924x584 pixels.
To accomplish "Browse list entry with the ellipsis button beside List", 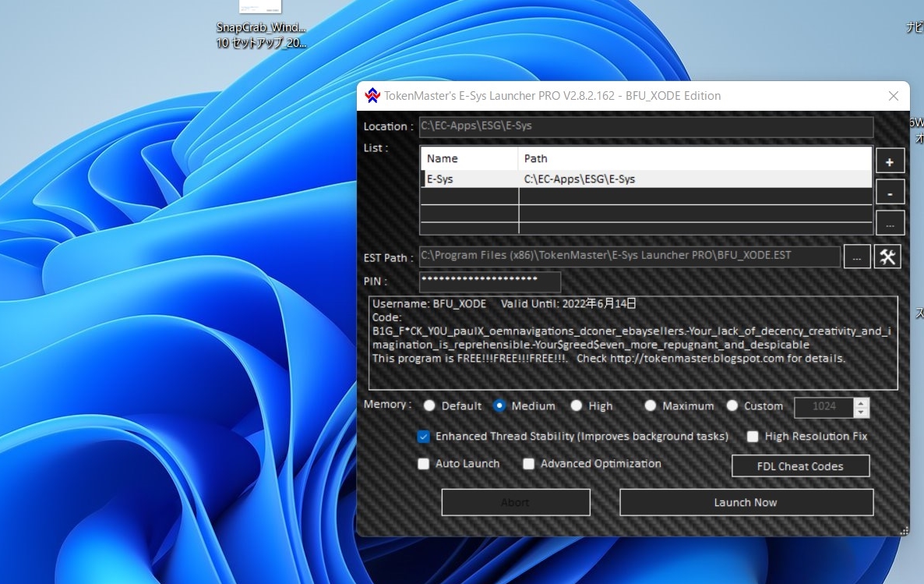I will [890, 224].
